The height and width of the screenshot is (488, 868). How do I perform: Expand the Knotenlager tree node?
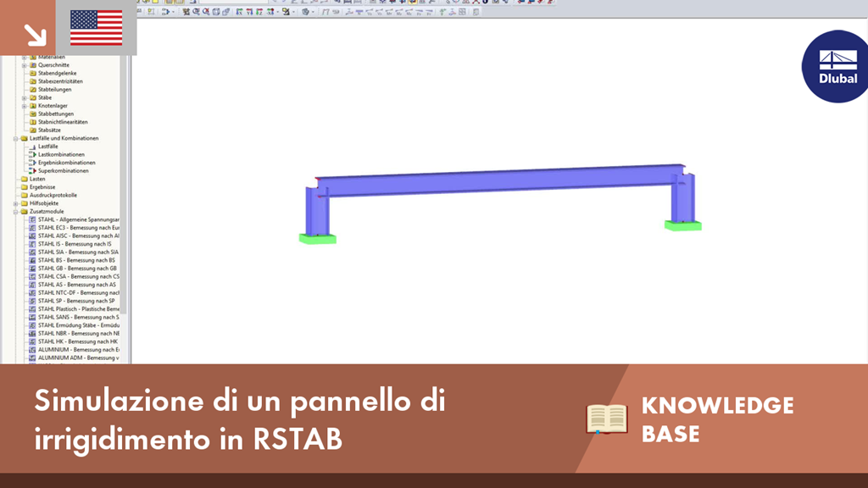click(25, 106)
